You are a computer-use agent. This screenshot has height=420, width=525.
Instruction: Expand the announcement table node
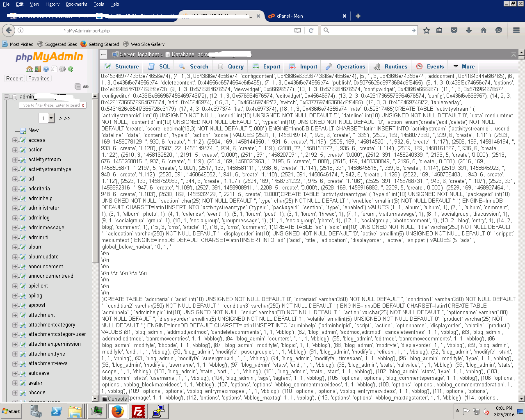tap(15, 267)
